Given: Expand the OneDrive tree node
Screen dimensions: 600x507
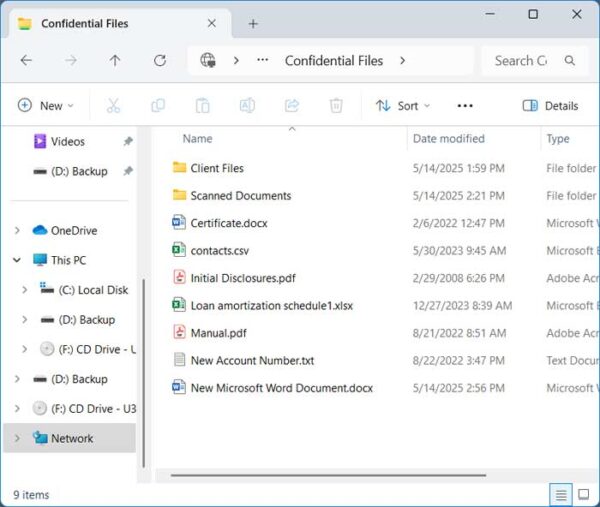Looking at the screenshot, I should [x=17, y=230].
